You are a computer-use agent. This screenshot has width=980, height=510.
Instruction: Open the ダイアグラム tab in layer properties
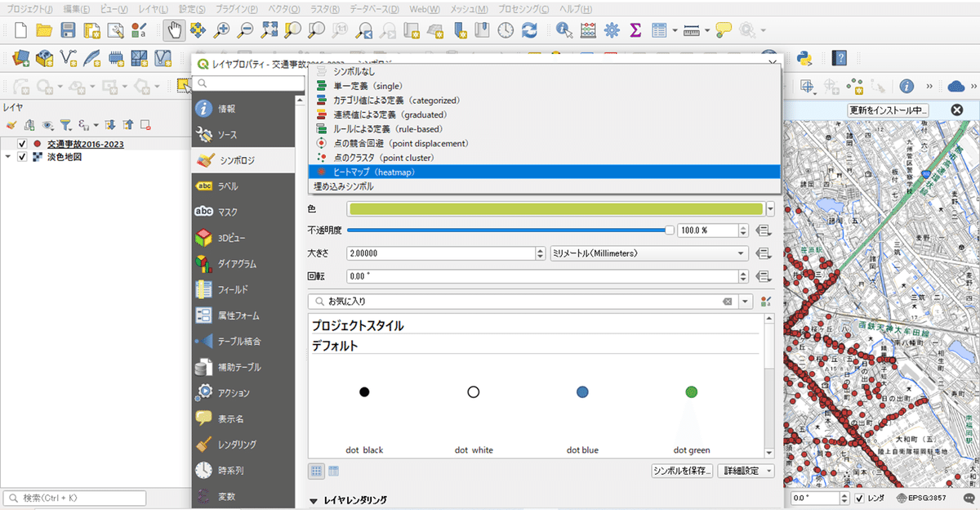(x=243, y=264)
